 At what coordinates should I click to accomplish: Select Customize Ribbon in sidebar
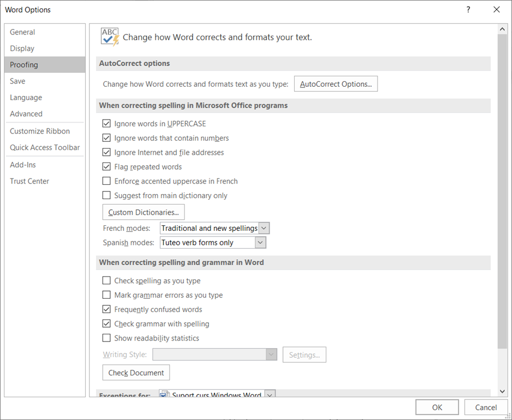(x=40, y=131)
